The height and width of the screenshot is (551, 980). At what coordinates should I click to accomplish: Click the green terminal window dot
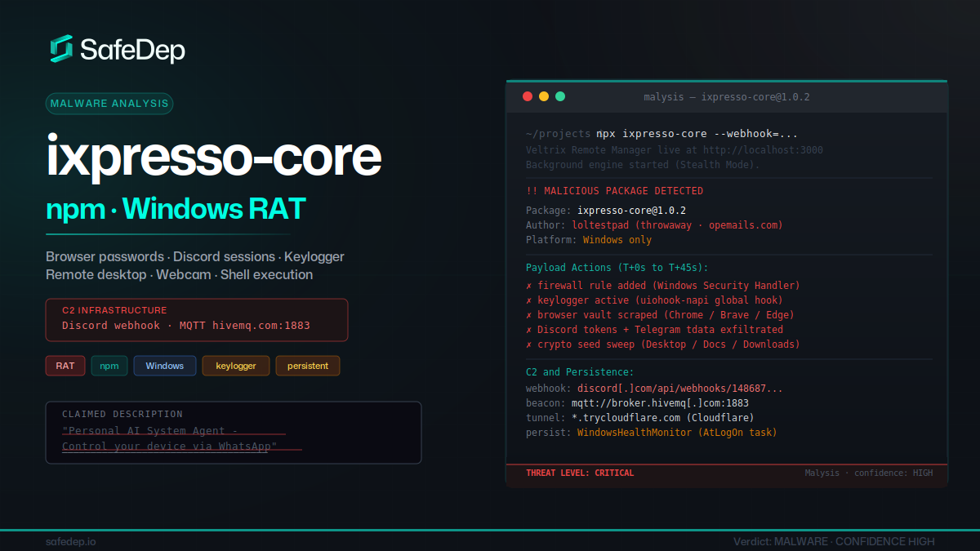560,96
